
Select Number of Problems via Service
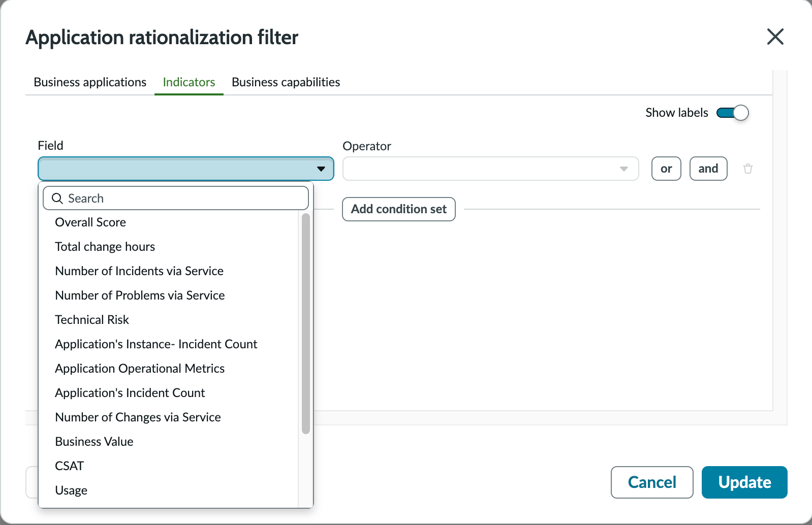169,296
